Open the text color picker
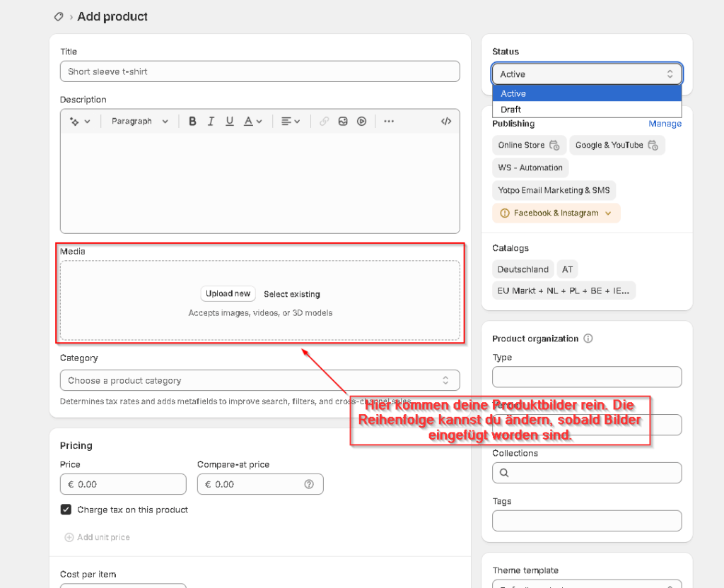Viewport: 724px width, 588px height. click(252, 122)
